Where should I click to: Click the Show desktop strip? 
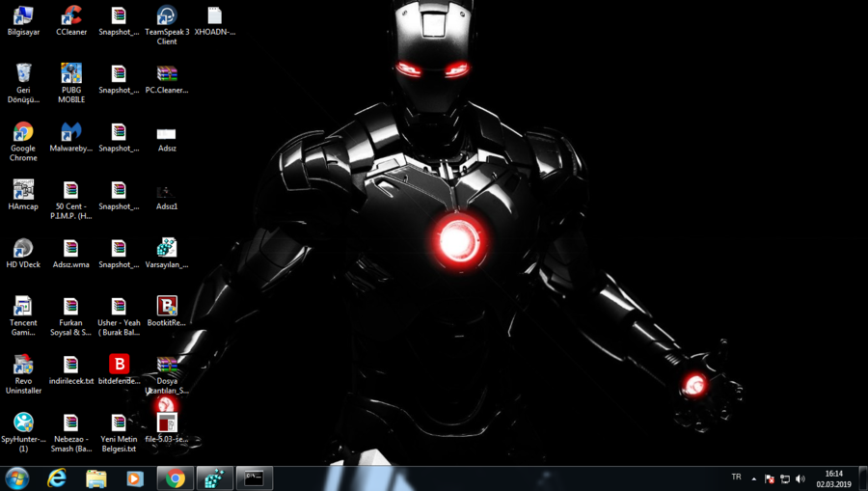click(x=863, y=478)
